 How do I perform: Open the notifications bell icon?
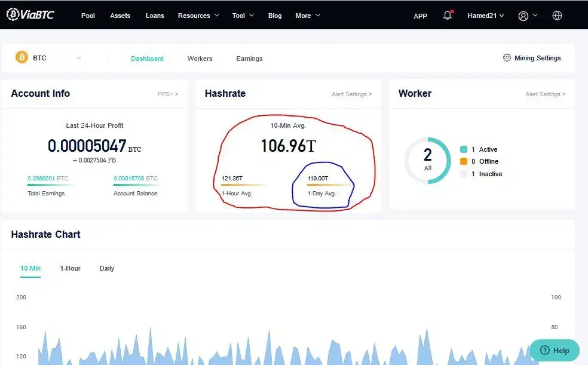coord(448,16)
